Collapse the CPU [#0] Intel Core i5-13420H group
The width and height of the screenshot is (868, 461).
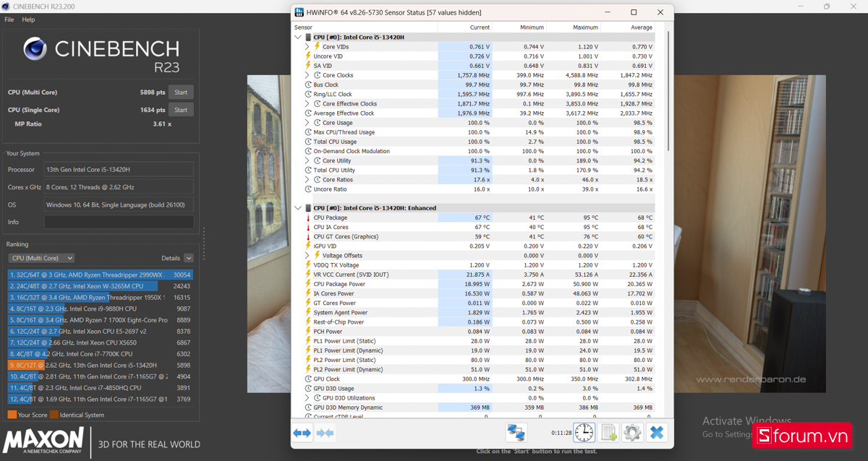point(298,37)
